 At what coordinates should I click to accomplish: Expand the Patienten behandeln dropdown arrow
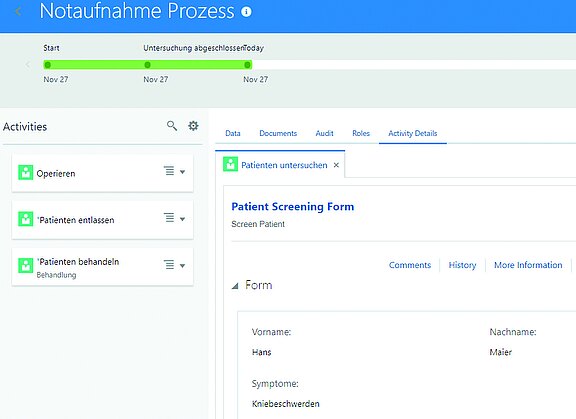point(182,266)
